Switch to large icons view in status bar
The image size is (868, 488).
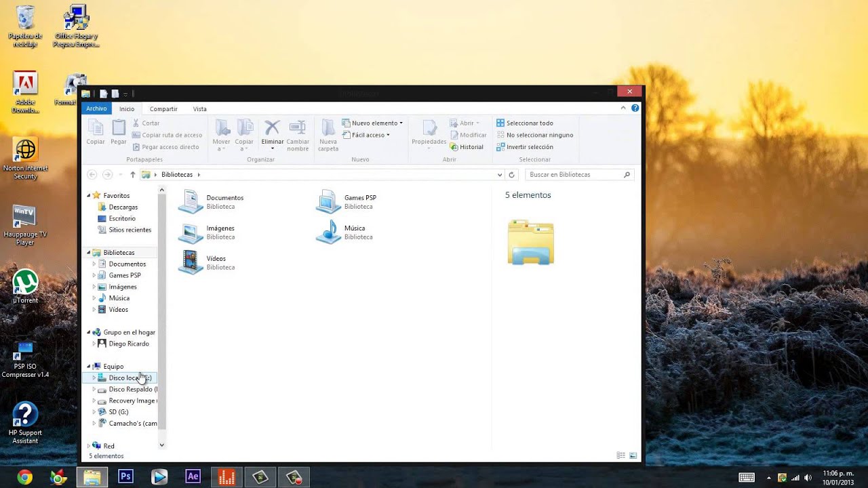coord(633,455)
